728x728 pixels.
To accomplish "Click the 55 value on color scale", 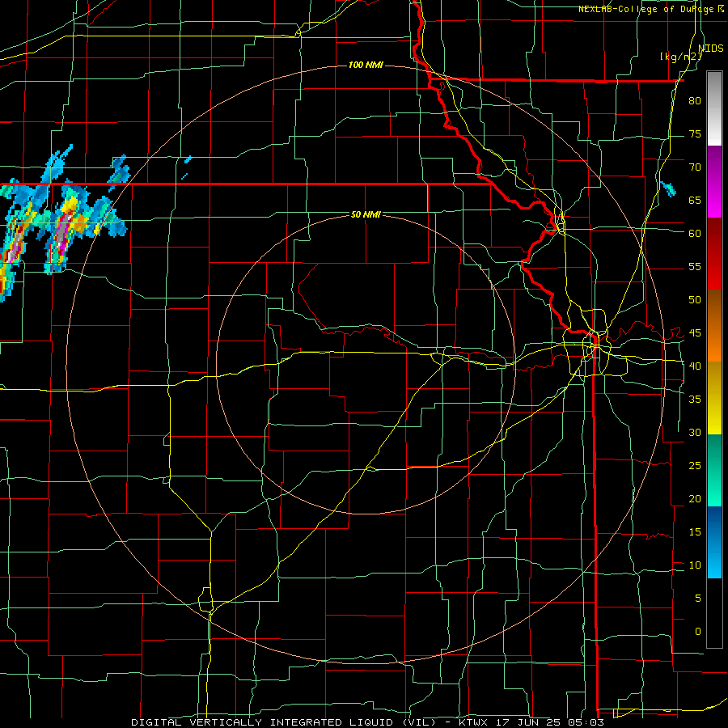I will [x=695, y=267].
